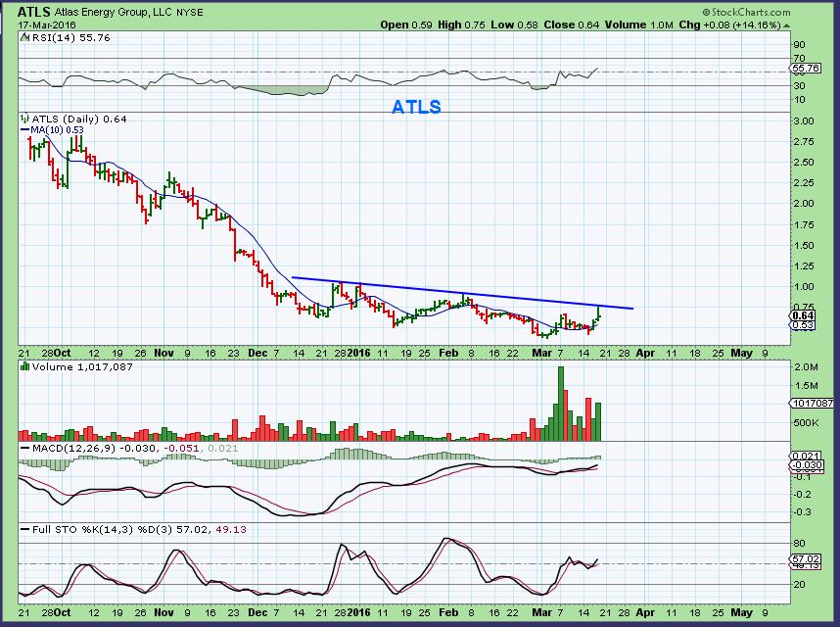The image size is (840, 627).
Task: Click the bold ATLS ticker in header
Action: click(x=33, y=12)
